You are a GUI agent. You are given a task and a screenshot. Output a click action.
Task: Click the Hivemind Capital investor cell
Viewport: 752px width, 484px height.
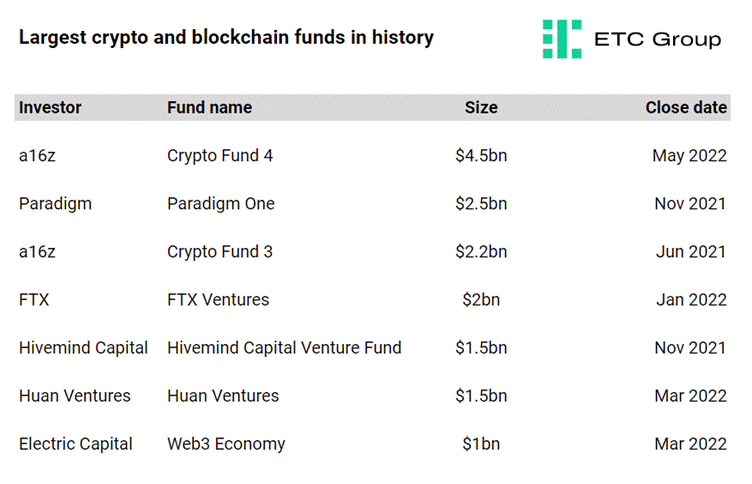(x=83, y=348)
